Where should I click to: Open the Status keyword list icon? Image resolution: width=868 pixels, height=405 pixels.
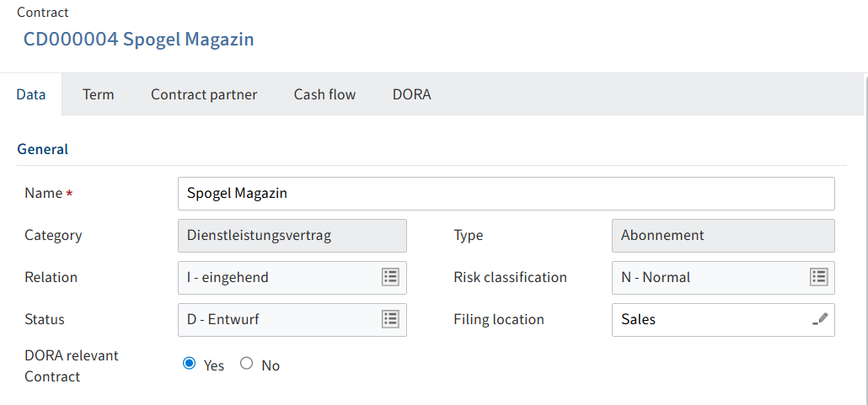tap(391, 319)
